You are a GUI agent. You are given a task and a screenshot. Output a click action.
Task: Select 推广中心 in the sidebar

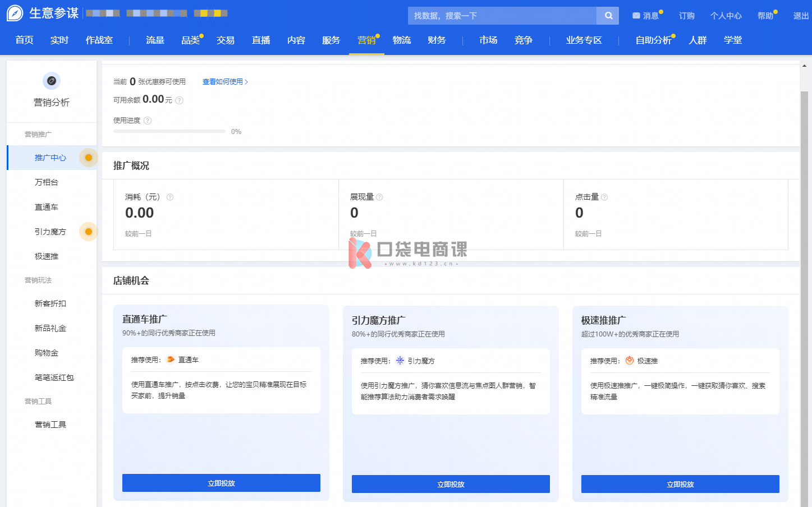coord(51,158)
